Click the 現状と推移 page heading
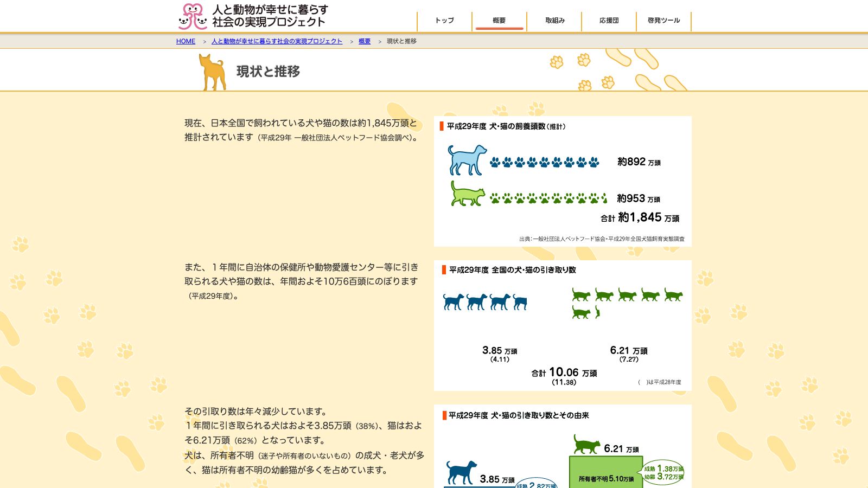 click(268, 72)
